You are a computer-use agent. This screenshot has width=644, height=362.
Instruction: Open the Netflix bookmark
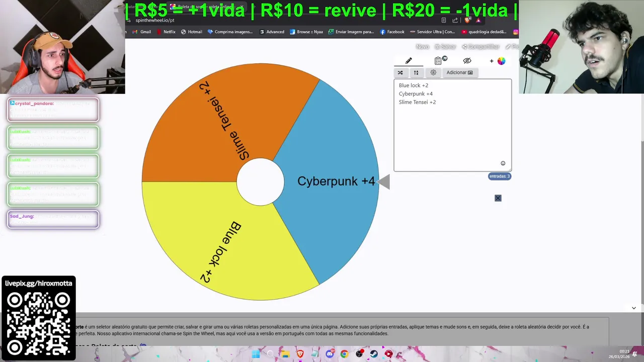pyautogui.click(x=166, y=32)
